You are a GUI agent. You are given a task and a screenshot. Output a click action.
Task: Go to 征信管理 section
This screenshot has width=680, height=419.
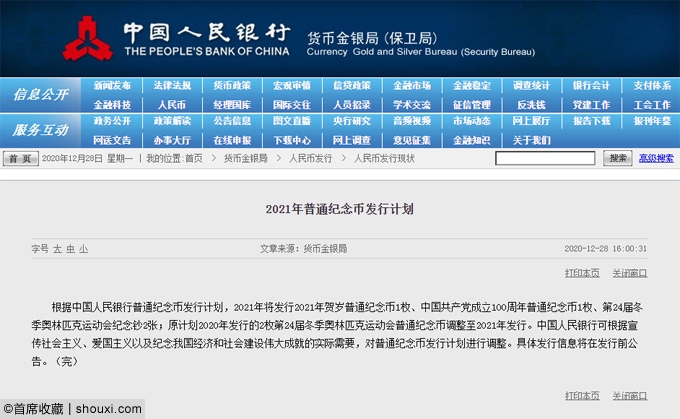click(471, 105)
